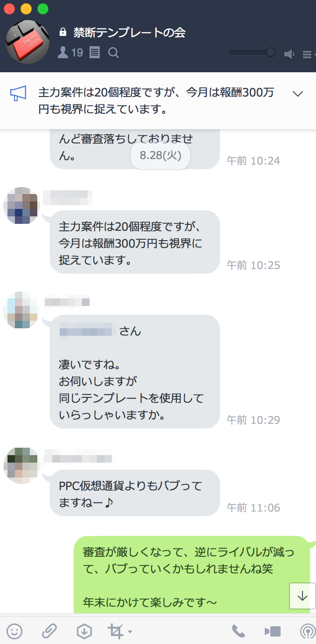316x644 pixels.
Task: Open the live broadcast icon
Action: [307, 631]
